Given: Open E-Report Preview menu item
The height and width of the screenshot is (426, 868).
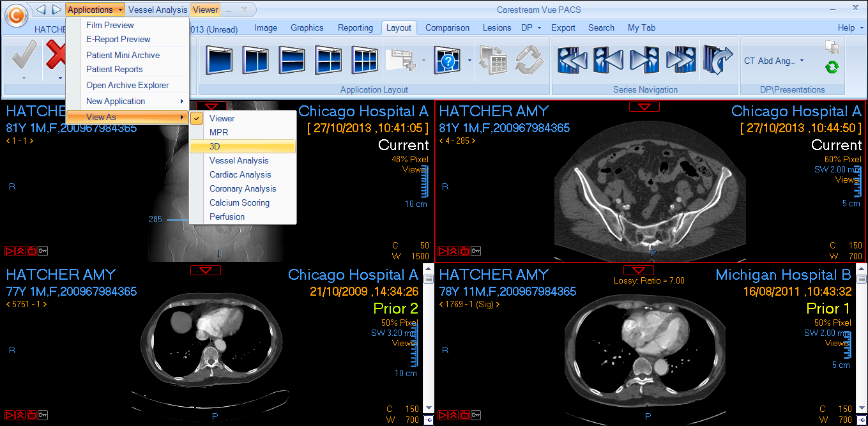Looking at the screenshot, I should point(128,40).
